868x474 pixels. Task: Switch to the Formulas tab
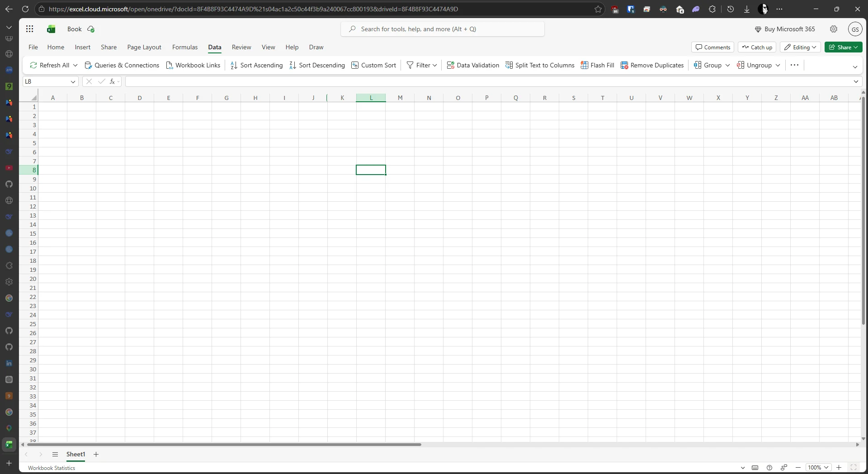[185, 47]
